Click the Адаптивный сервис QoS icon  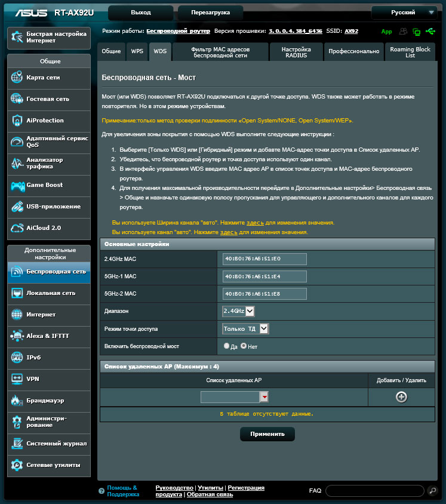[17, 142]
